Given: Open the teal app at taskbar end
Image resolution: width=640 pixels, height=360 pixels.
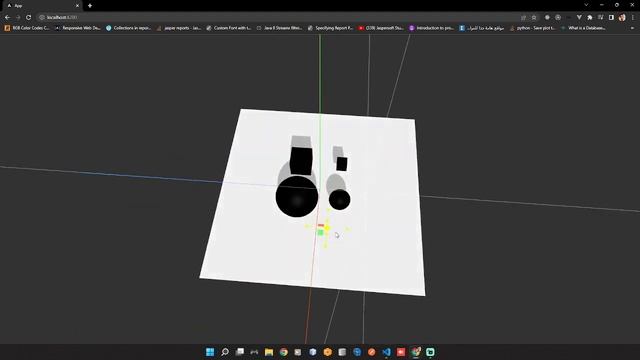Looking at the screenshot, I should [x=430, y=352].
